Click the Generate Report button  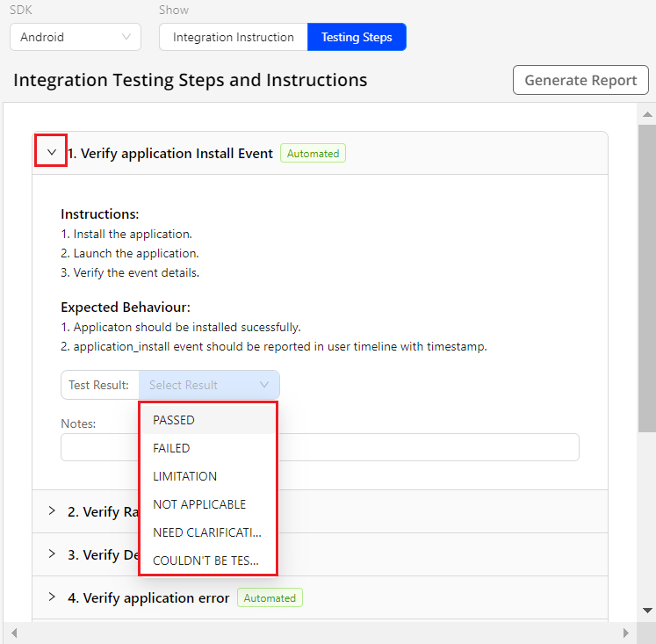click(580, 80)
